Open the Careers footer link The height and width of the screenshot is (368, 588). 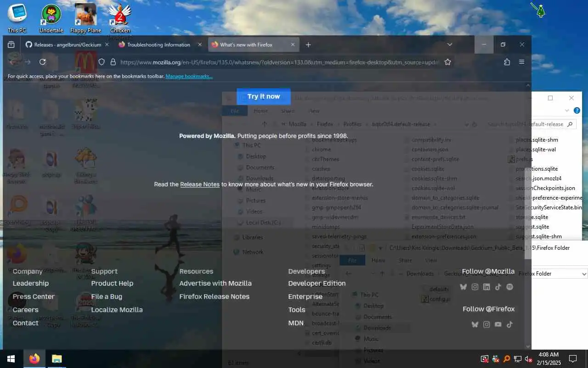click(26, 310)
